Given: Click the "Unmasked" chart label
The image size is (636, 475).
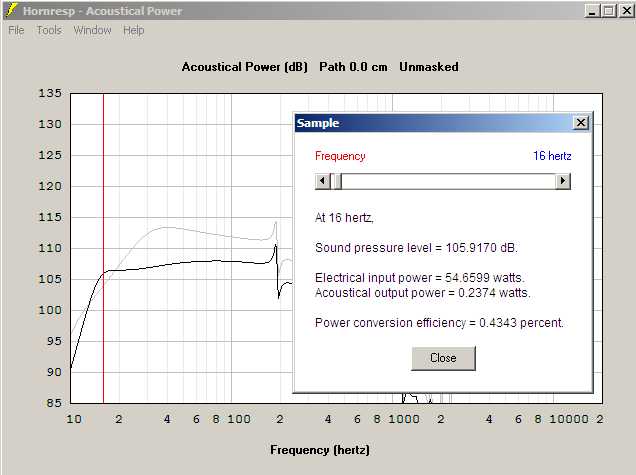Looking at the screenshot, I should [429, 67].
